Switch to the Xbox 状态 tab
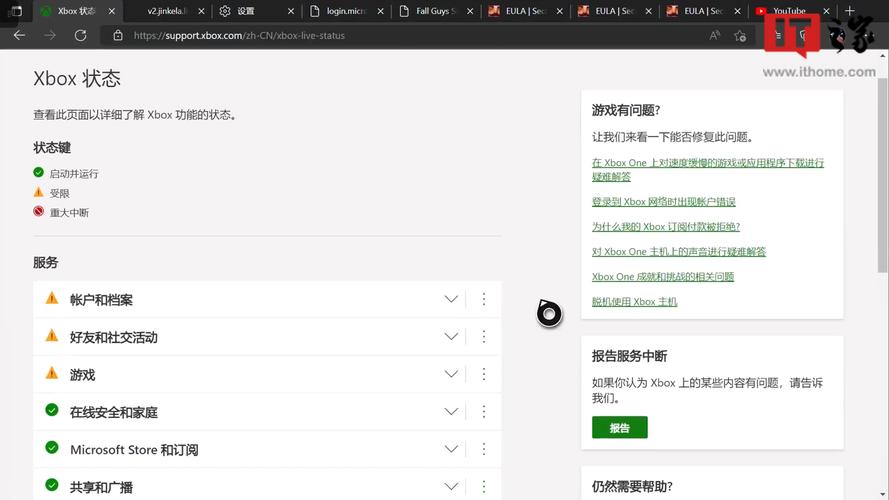Screen dimensions: 889x500 [76, 11]
